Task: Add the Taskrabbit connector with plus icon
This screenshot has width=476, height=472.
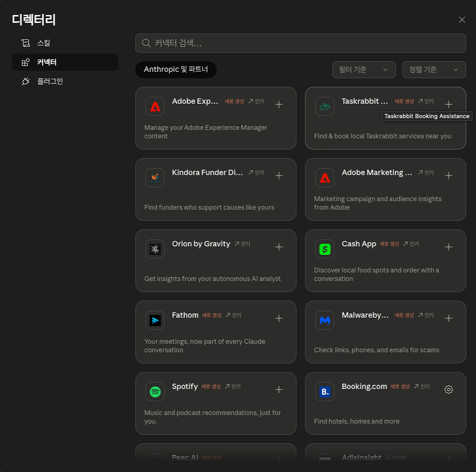Action: (448, 104)
